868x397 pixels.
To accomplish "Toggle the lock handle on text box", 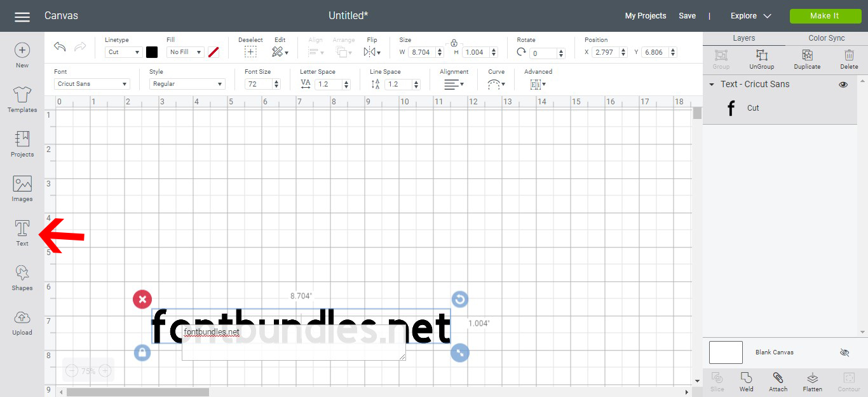I will point(142,352).
